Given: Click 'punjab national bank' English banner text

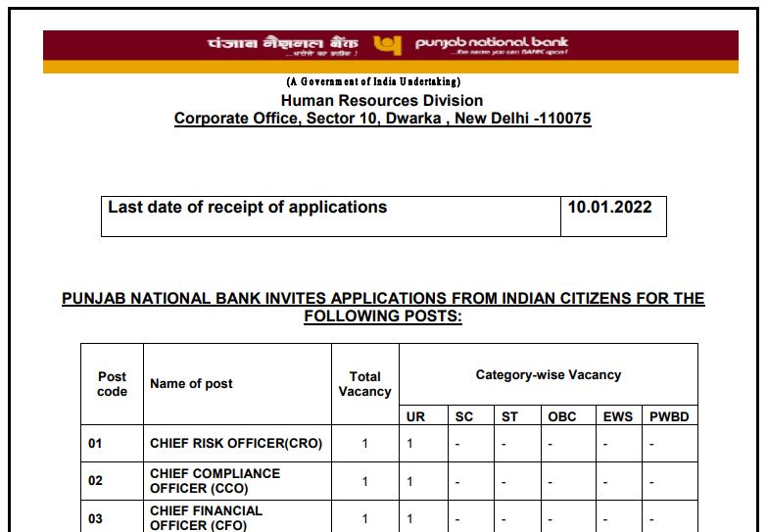Looking at the screenshot, I should pyautogui.click(x=492, y=42).
